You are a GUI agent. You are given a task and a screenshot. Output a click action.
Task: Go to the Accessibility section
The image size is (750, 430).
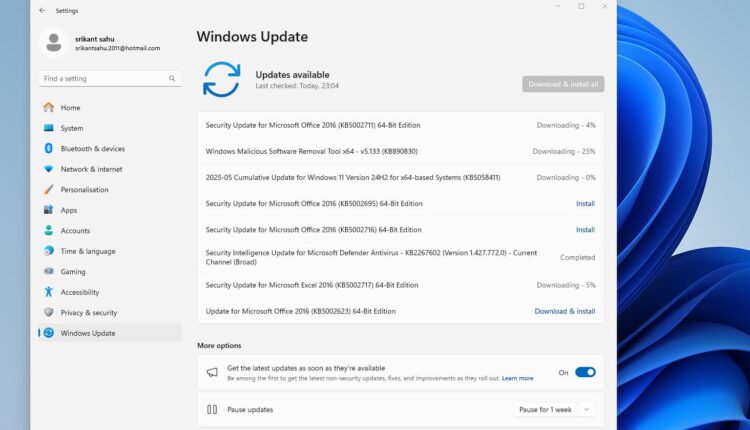tap(110, 292)
